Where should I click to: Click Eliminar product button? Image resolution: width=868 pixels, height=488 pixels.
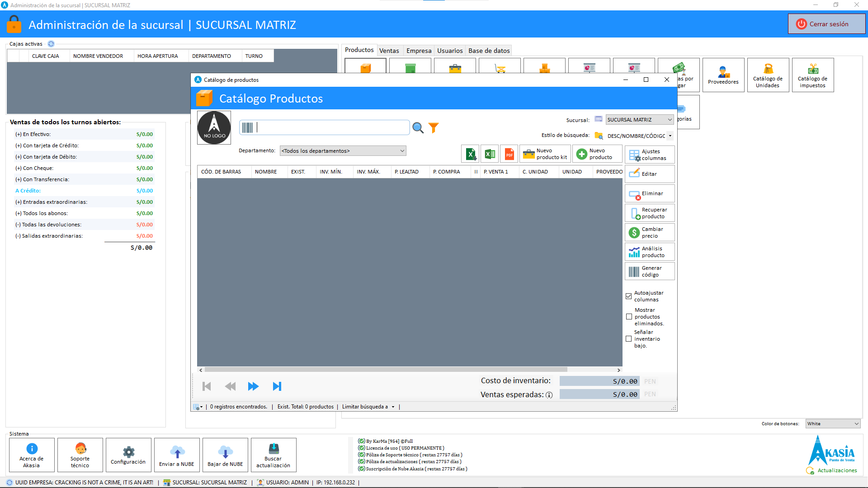[x=650, y=193]
